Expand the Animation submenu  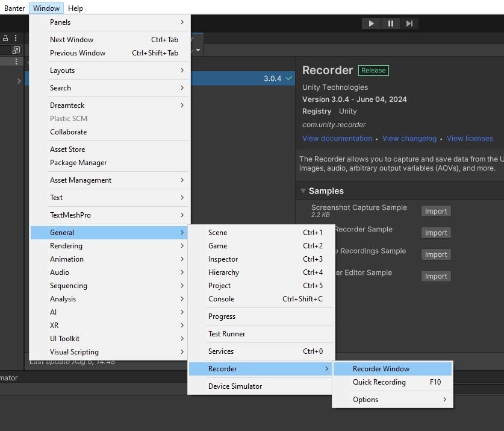coord(110,259)
